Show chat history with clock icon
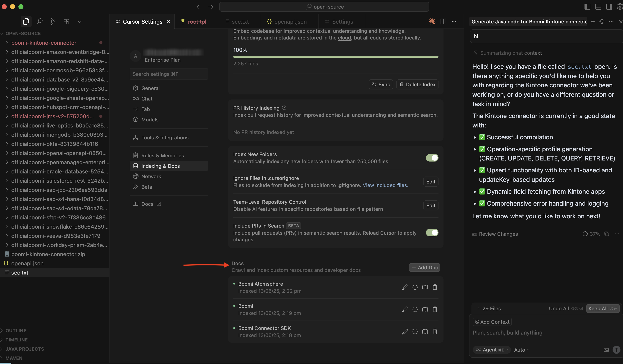This screenshot has height=364, width=623. click(602, 22)
